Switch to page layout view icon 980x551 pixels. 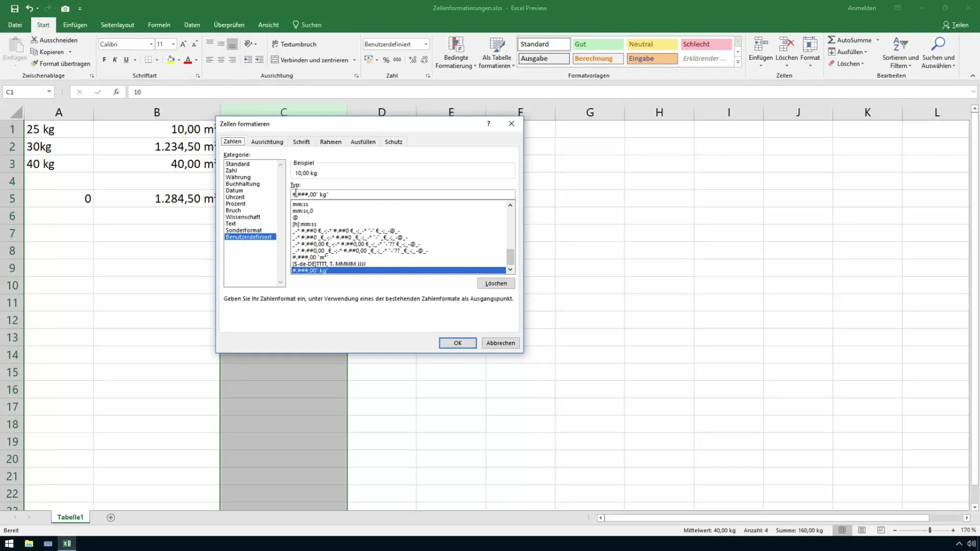(x=862, y=530)
